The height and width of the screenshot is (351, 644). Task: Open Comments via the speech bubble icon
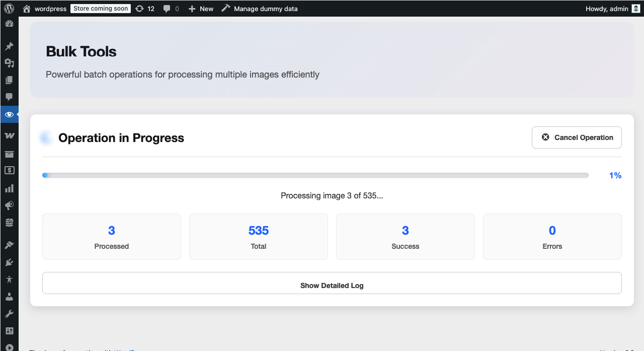[x=9, y=97]
